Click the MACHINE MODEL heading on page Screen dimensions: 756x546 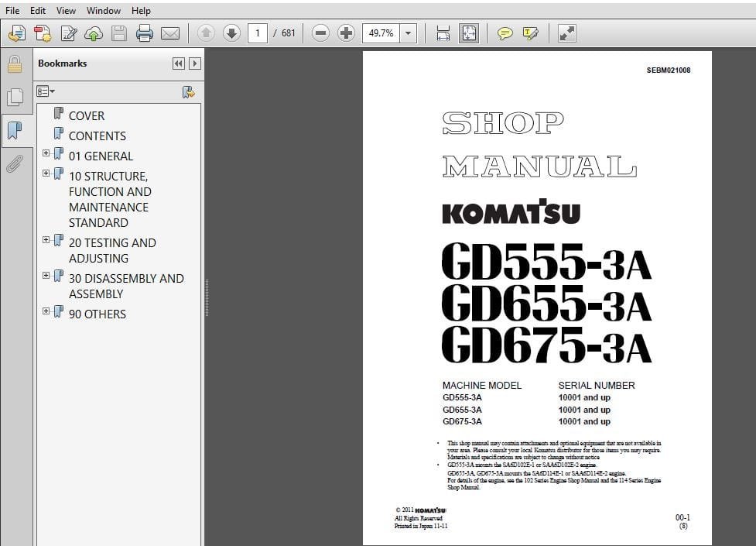tap(481, 385)
